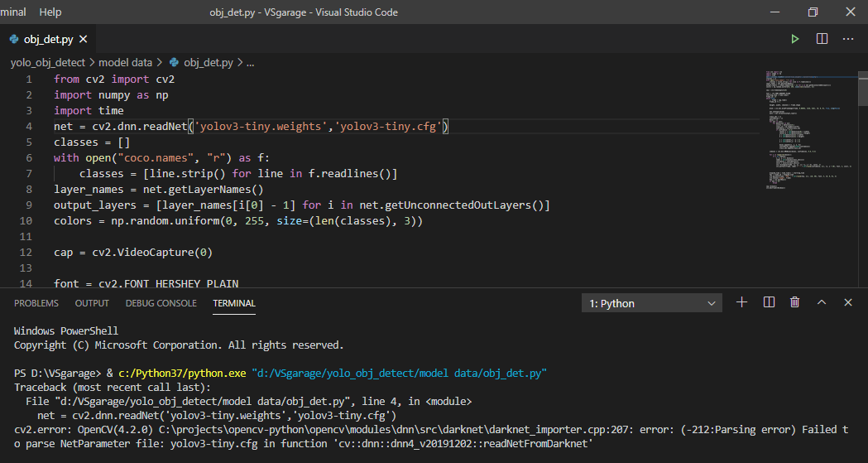Click "coco.names" string on line 6
The height and width of the screenshot is (463, 868).
(x=156, y=158)
